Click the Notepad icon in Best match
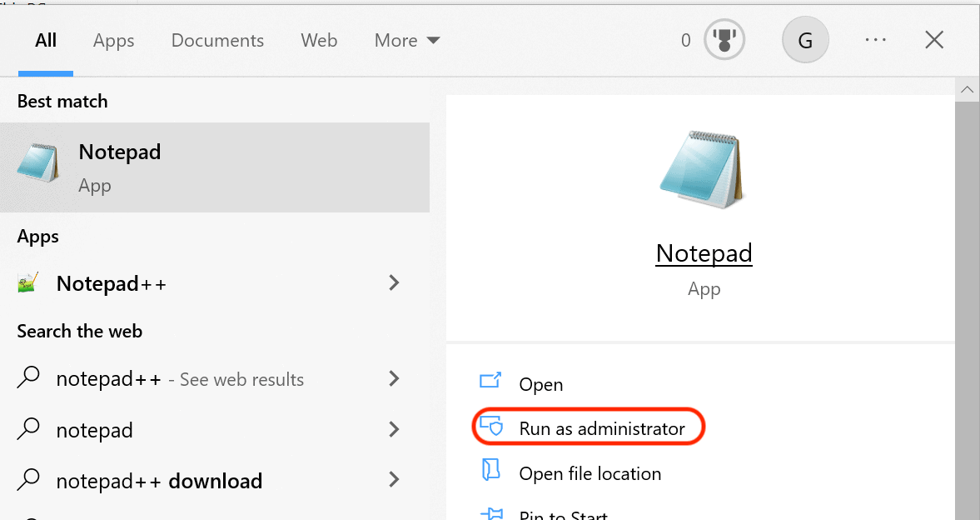 [x=38, y=163]
